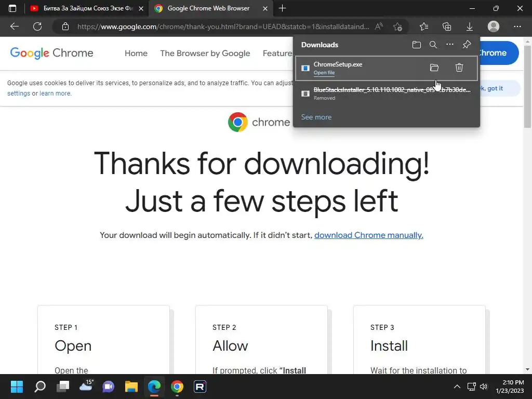
Task: Open File Explorer from taskbar
Action: pyautogui.click(x=131, y=387)
